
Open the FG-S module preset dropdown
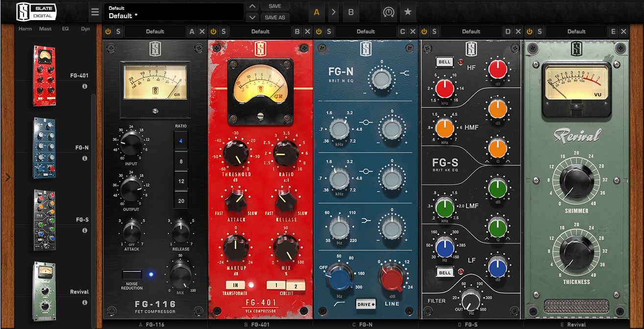click(471, 31)
